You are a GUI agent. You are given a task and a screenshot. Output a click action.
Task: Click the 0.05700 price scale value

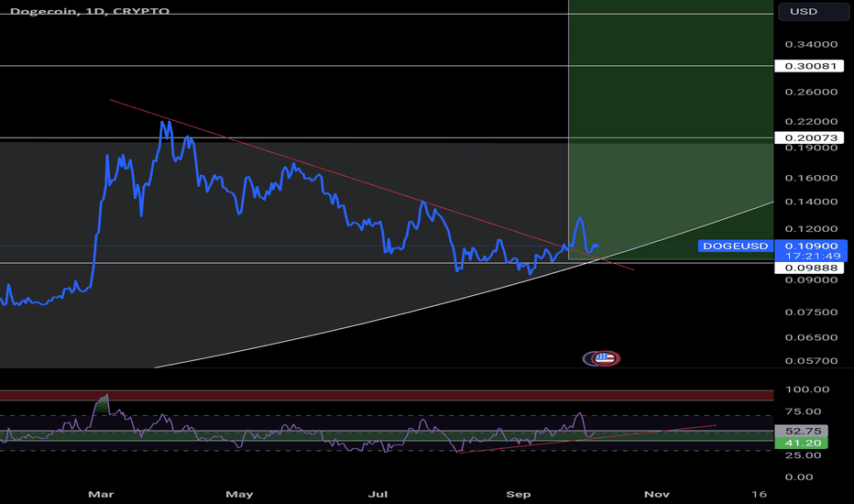[x=811, y=361]
